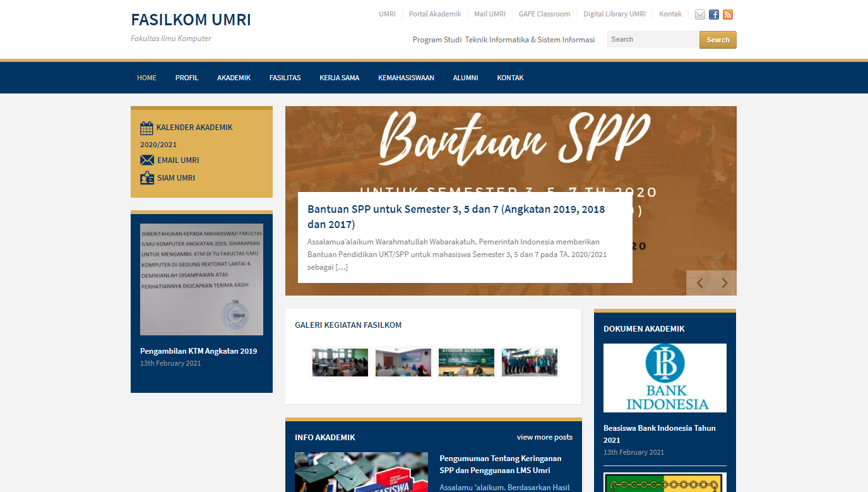The image size is (868, 492).
Task: Open the KEMAHASISWAAN menu item
Action: (x=406, y=78)
